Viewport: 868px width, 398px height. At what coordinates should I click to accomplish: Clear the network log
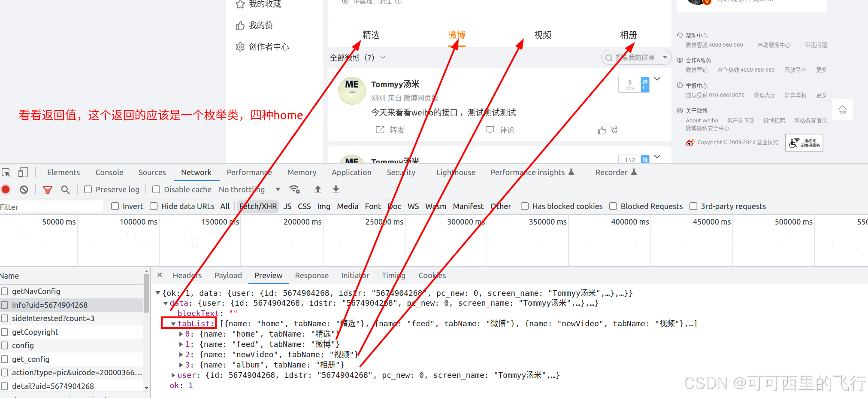(24, 189)
